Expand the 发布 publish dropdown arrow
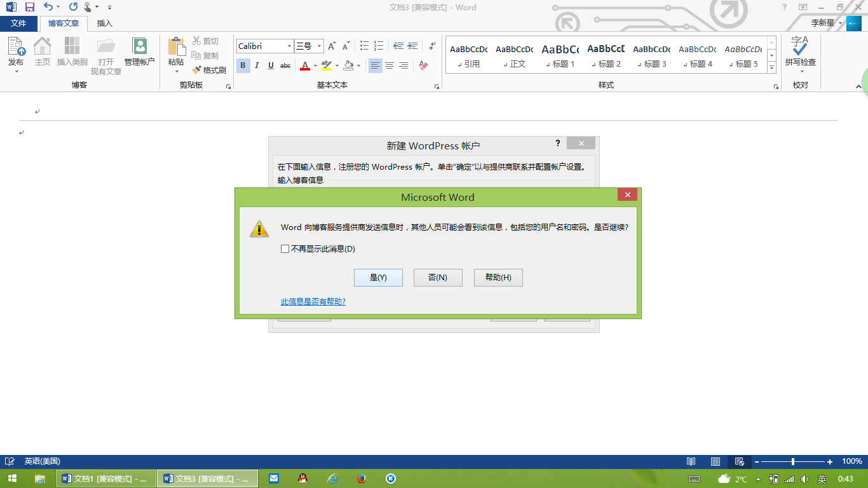This screenshot has width=868, height=488. click(16, 71)
